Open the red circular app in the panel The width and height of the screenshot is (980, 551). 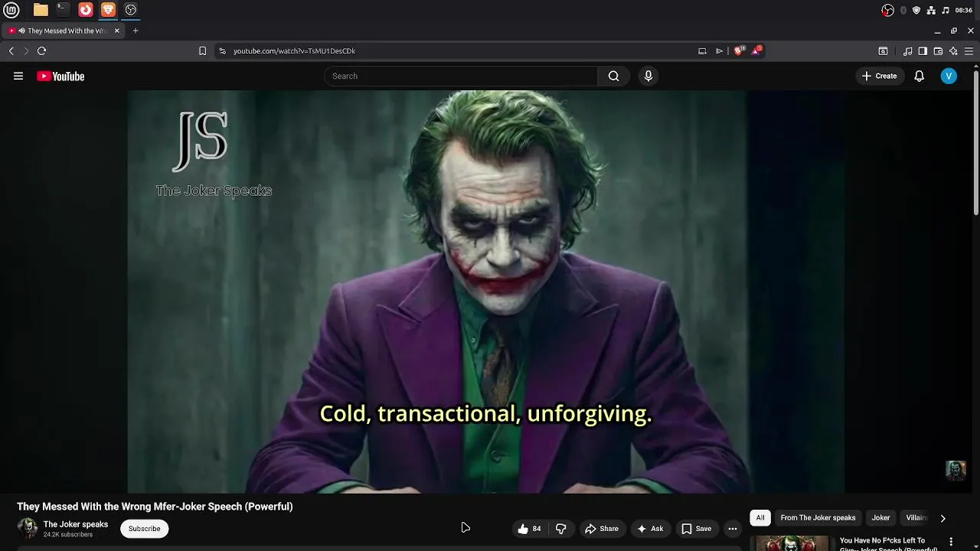click(x=86, y=10)
